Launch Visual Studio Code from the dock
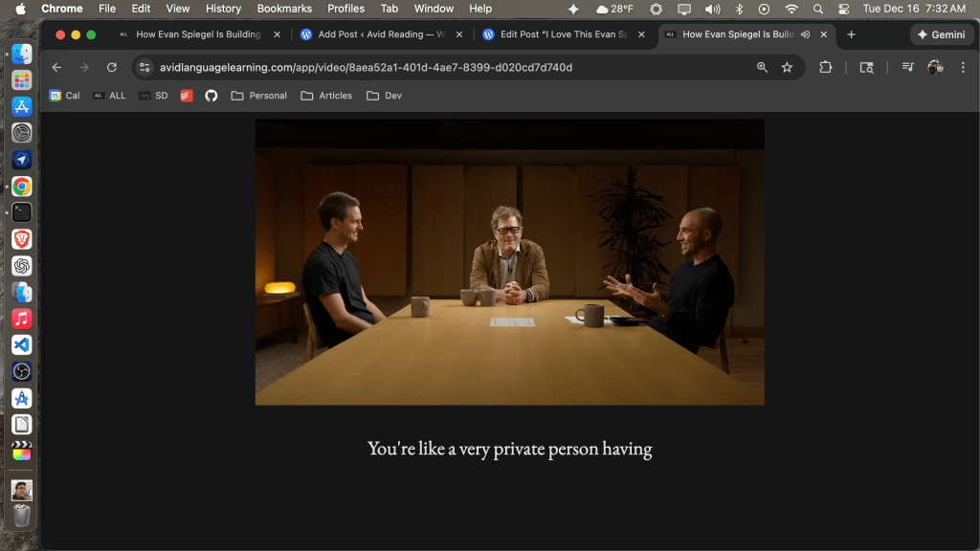Image resolution: width=980 pixels, height=551 pixels. point(21,344)
